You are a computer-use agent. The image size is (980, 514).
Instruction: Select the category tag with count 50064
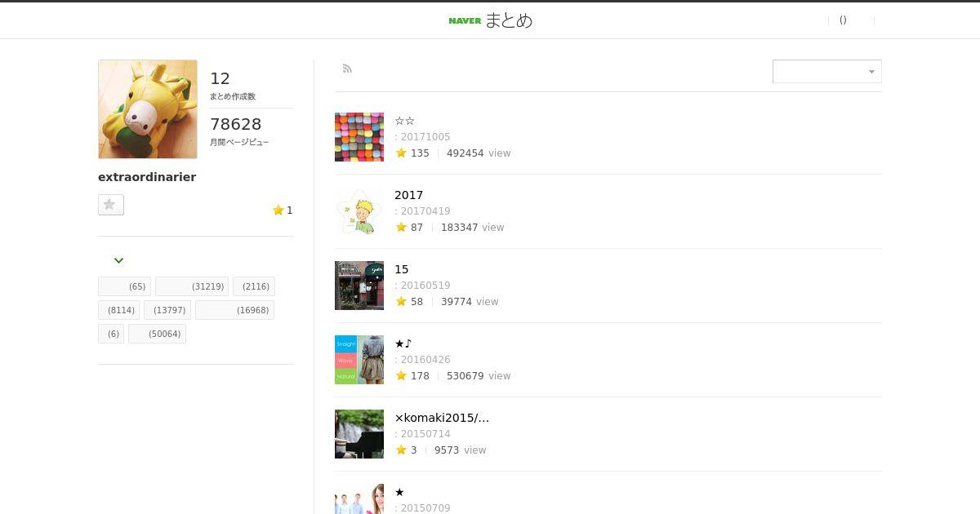point(157,334)
